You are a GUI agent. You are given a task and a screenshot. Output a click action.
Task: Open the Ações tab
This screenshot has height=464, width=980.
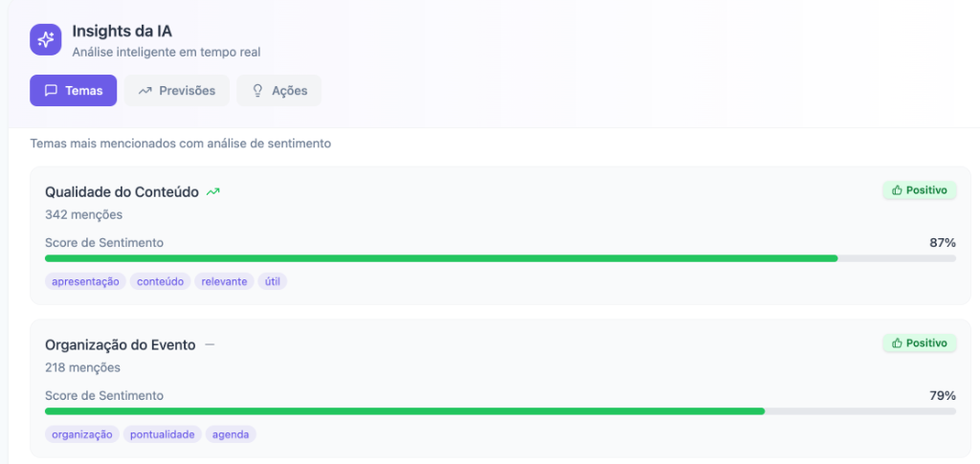pyautogui.click(x=278, y=91)
